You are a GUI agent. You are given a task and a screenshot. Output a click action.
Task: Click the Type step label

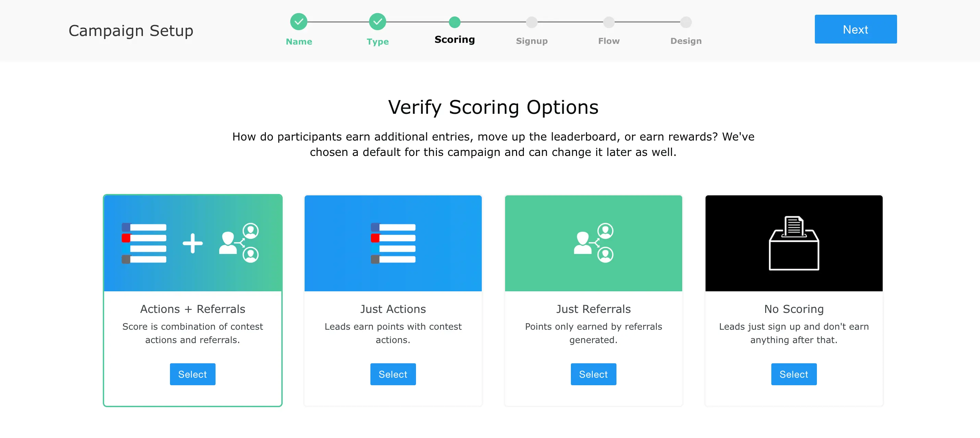pos(377,41)
